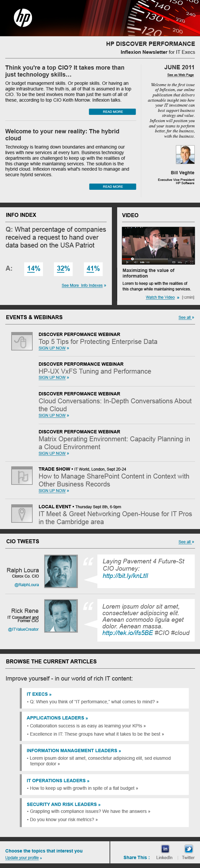Open the See as Web Page link
This screenshot has height=868, width=200.
tap(181, 75)
